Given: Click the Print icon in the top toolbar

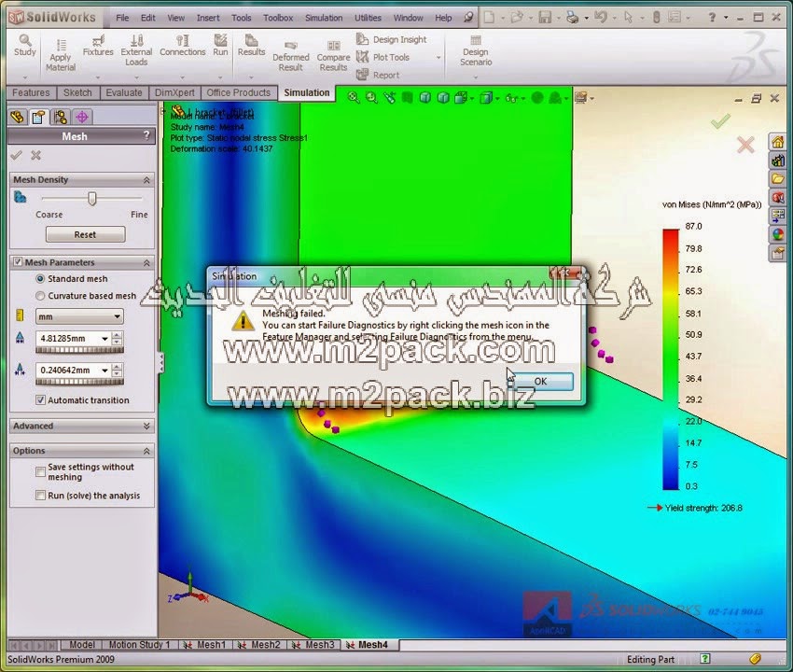Looking at the screenshot, I should tap(573, 18).
